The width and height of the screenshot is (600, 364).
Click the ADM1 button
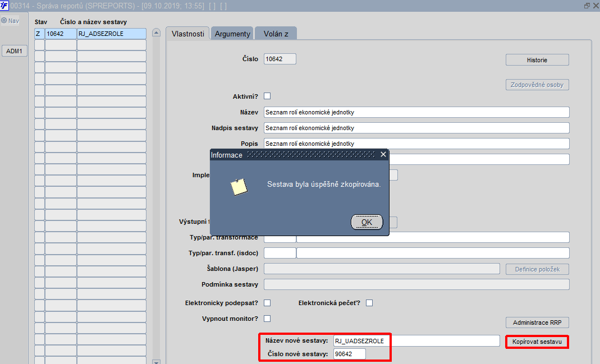(x=14, y=51)
